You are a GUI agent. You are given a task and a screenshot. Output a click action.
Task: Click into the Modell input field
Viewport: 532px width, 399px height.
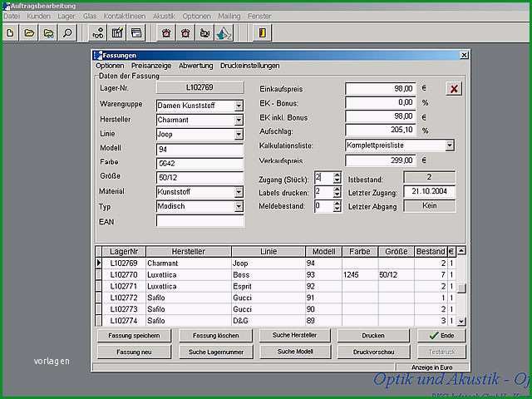tap(199, 150)
